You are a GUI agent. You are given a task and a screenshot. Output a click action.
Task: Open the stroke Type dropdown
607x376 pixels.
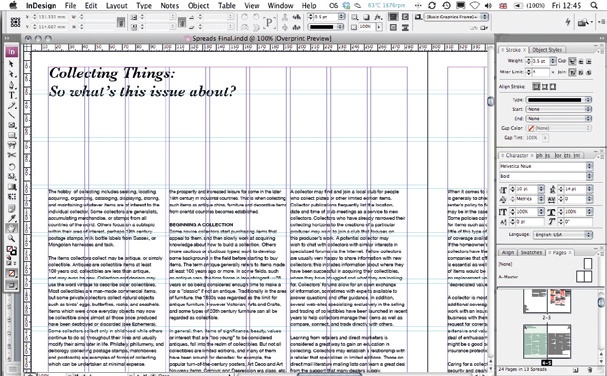point(559,100)
